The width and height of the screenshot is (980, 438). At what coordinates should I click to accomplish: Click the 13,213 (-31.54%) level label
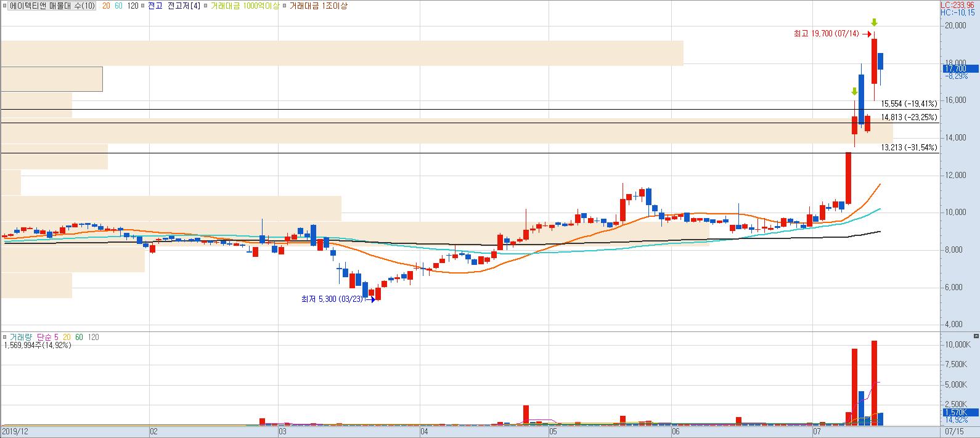(x=909, y=147)
